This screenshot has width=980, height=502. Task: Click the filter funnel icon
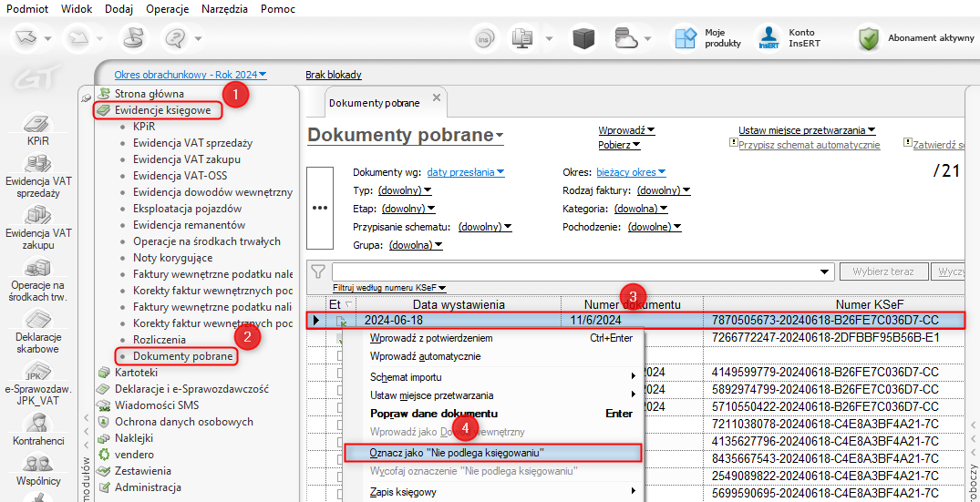pos(318,271)
